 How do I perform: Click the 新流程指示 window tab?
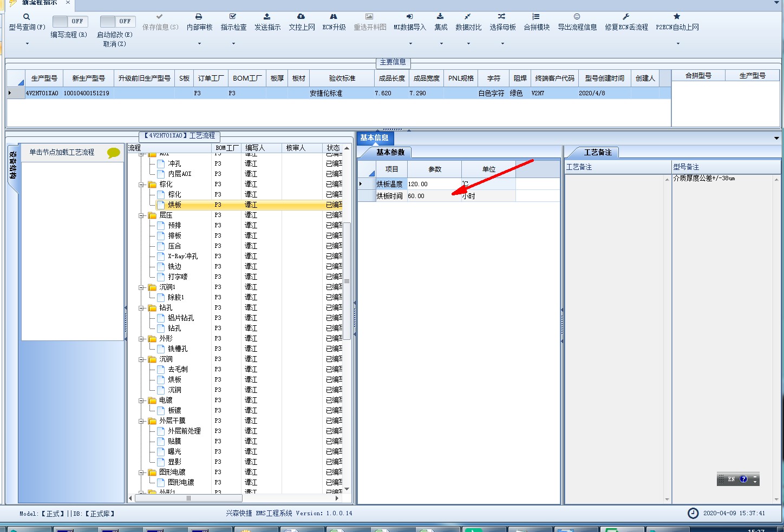[x=39, y=3]
